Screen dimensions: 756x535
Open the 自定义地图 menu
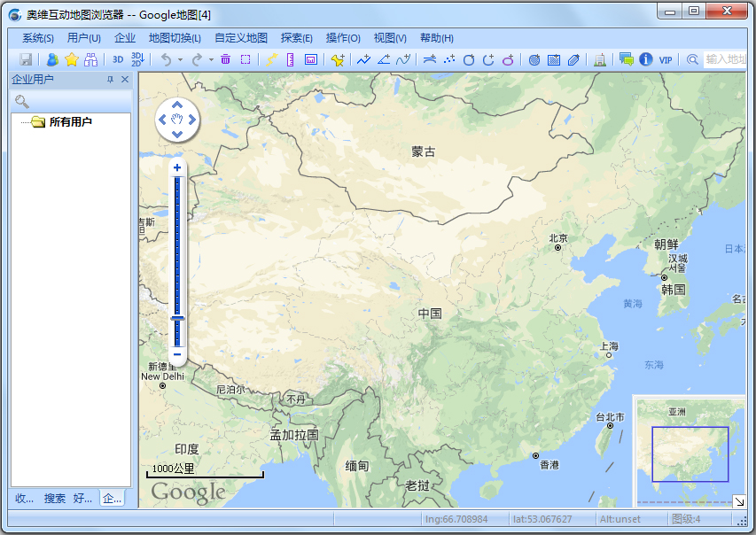click(241, 38)
